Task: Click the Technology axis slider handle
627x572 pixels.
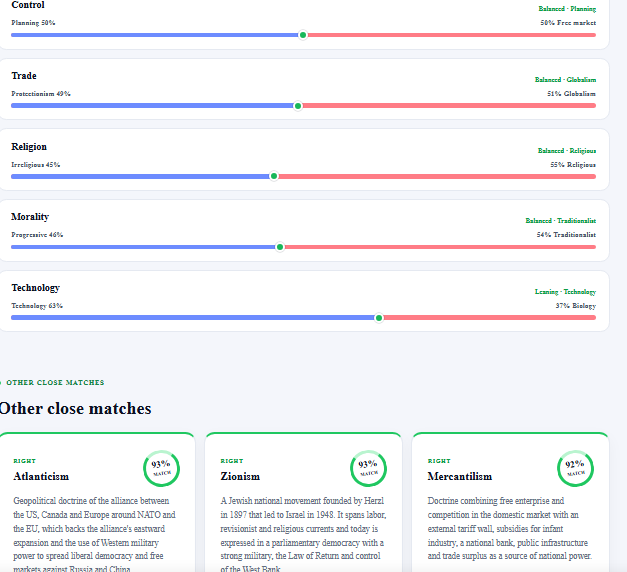Action: click(379, 318)
